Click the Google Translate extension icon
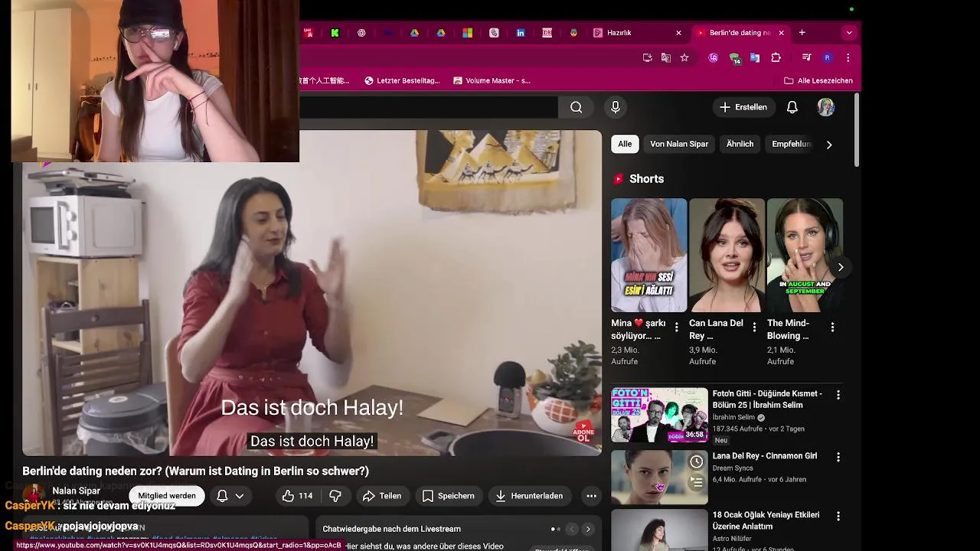 [x=755, y=57]
